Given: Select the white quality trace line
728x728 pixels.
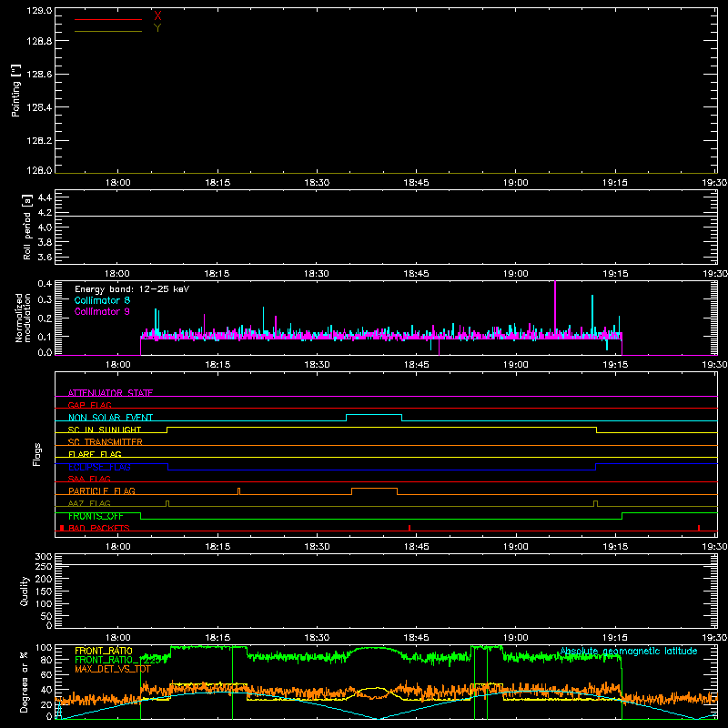Looking at the screenshot, I should (x=386, y=564).
